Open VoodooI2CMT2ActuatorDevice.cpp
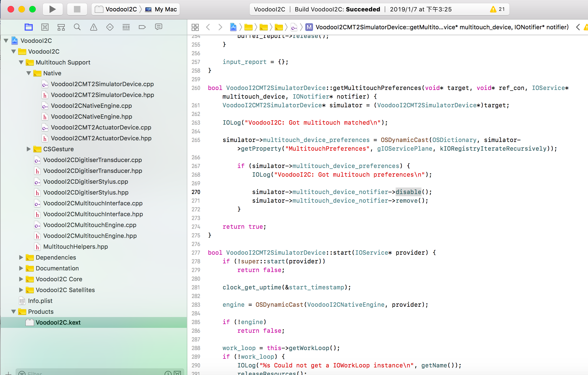Screen dimensions: 588x375 [x=101, y=127]
